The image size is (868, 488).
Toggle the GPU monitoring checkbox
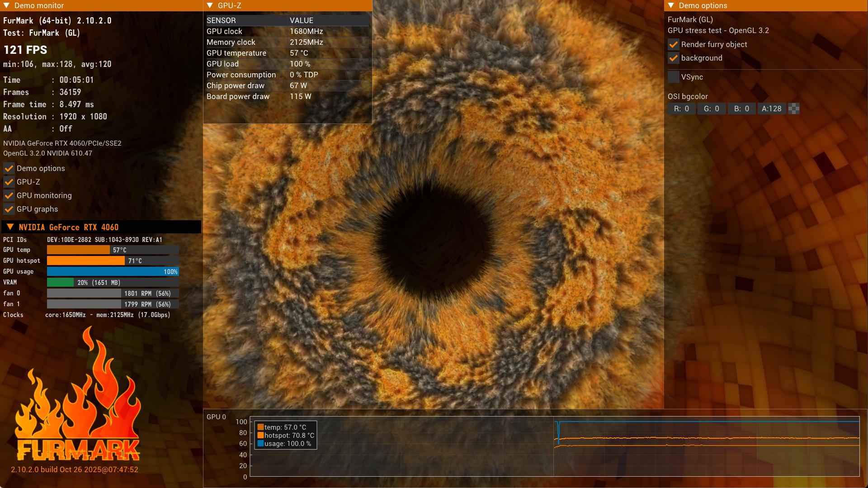[x=9, y=195]
